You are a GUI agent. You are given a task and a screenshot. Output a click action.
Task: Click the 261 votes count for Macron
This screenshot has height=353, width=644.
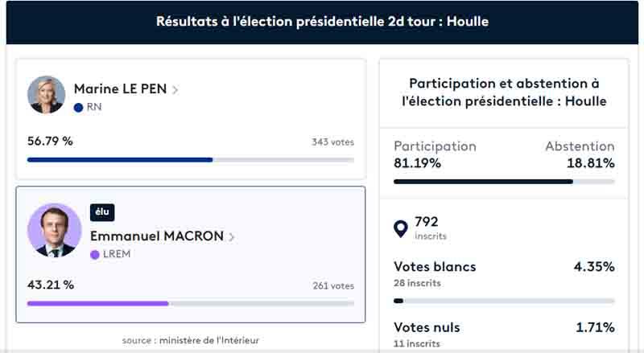click(333, 285)
